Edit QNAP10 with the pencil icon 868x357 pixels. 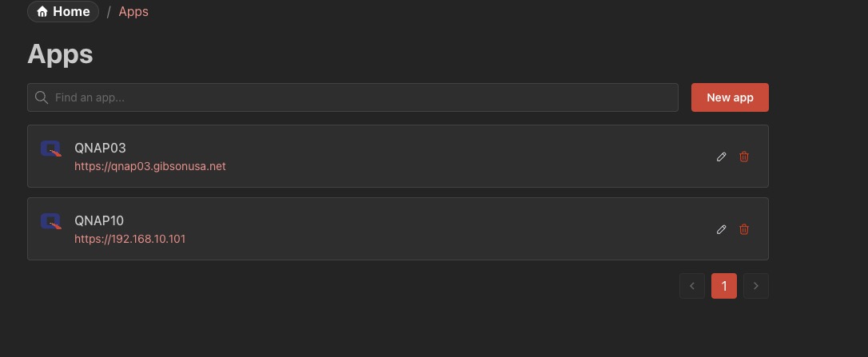721,229
